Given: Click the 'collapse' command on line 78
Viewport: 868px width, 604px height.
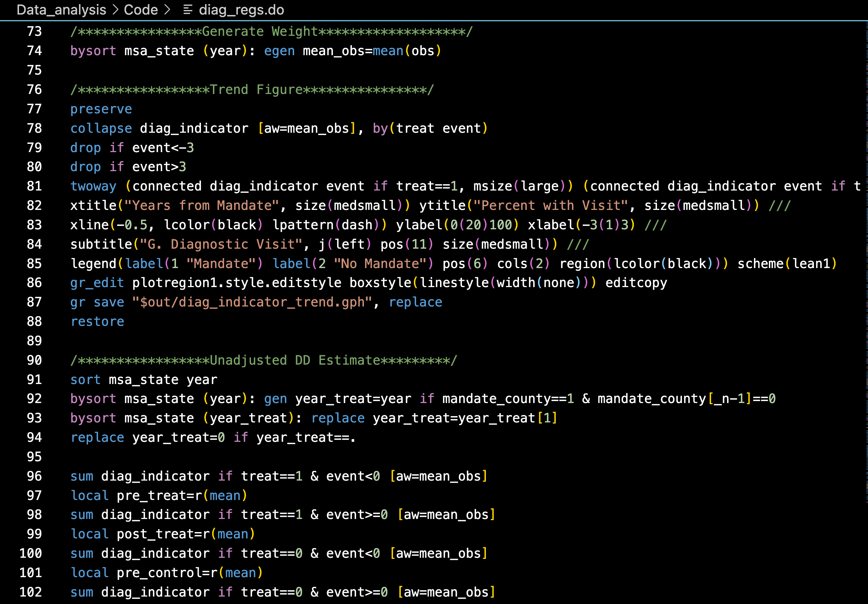Looking at the screenshot, I should click(x=101, y=128).
